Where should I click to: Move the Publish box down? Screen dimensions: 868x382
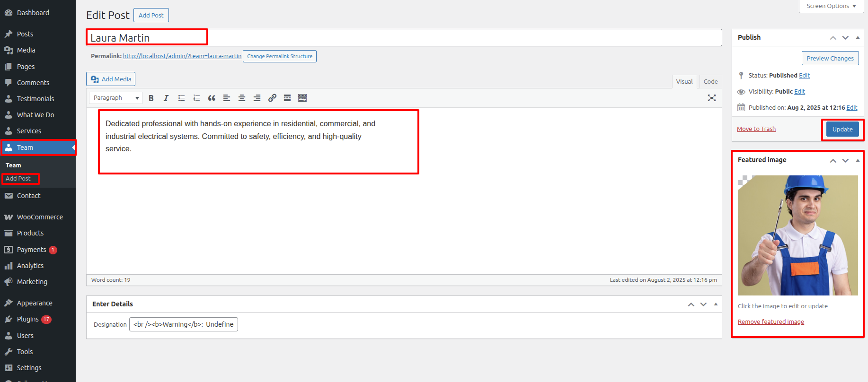[845, 37]
